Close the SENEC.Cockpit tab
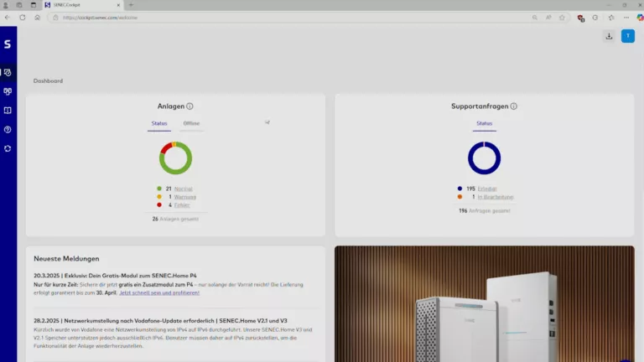644x362 pixels. click(118, 5)
